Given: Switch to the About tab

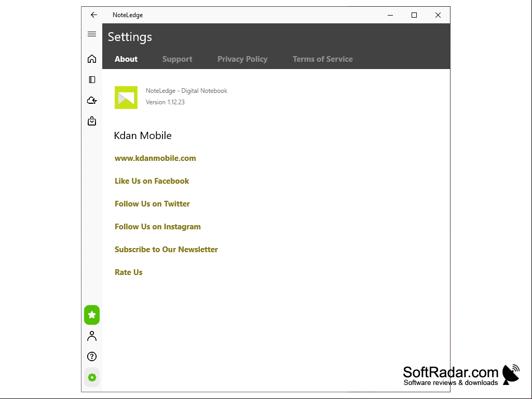Looking at the screenshot, I should coord(126,59).
